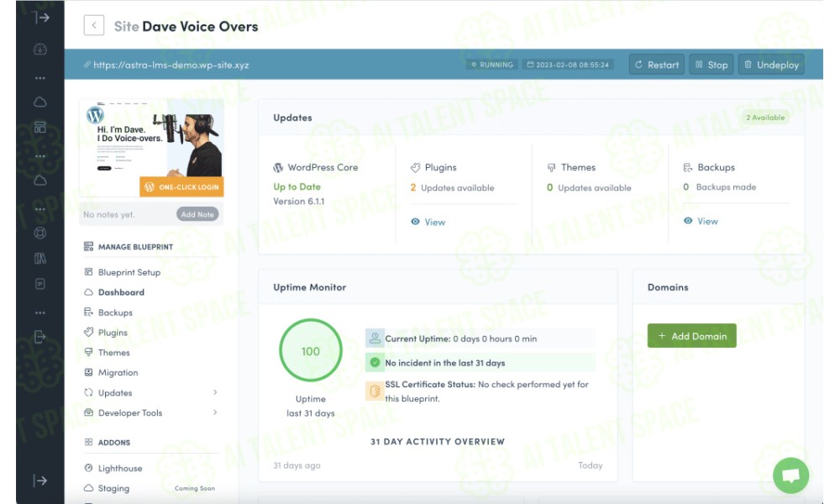The height and width of the screenshot is (504, 840).
Task: Go back using the chevron beside Site title
Action: 94,25
